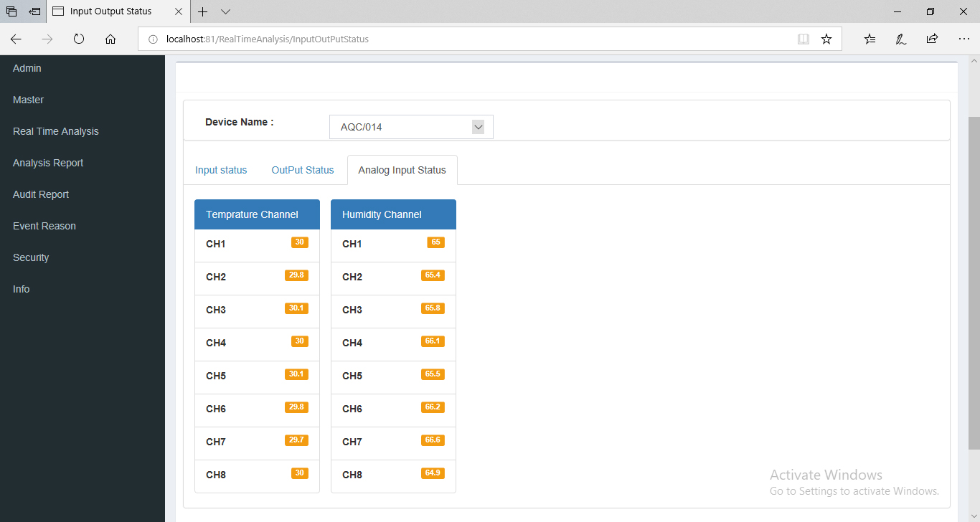Restore down the browser window

click(x=930, y=11)
